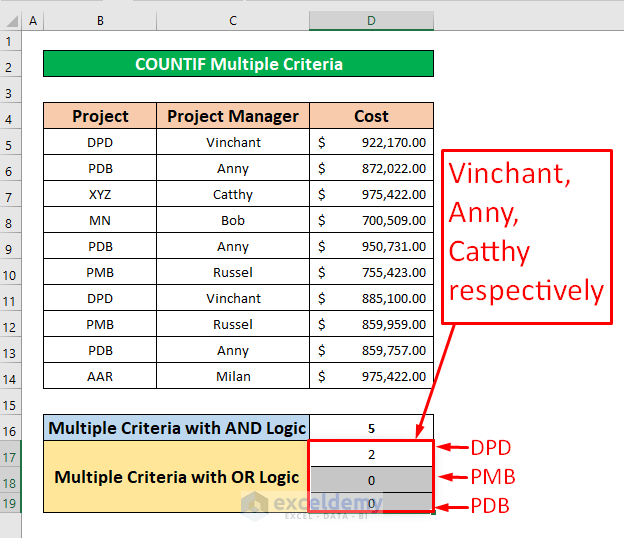Select cost cell 975,422.00 in row 14

coord(371,376)
